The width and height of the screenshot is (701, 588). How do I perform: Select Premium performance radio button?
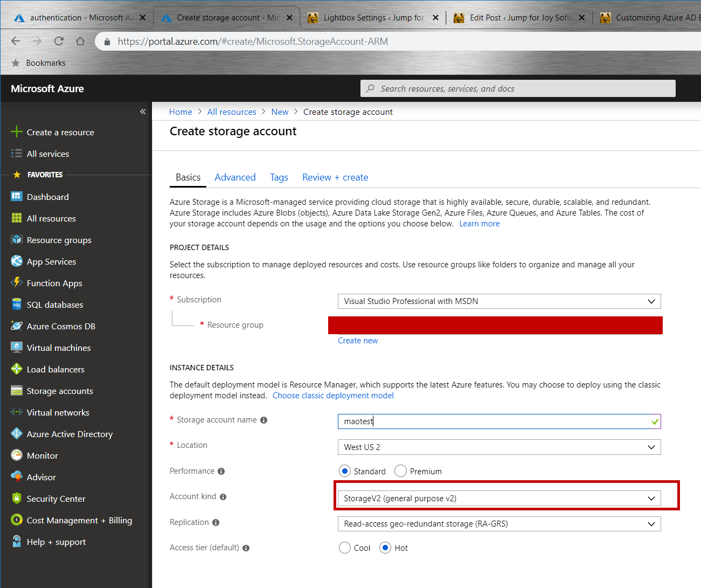coord(400,471)
